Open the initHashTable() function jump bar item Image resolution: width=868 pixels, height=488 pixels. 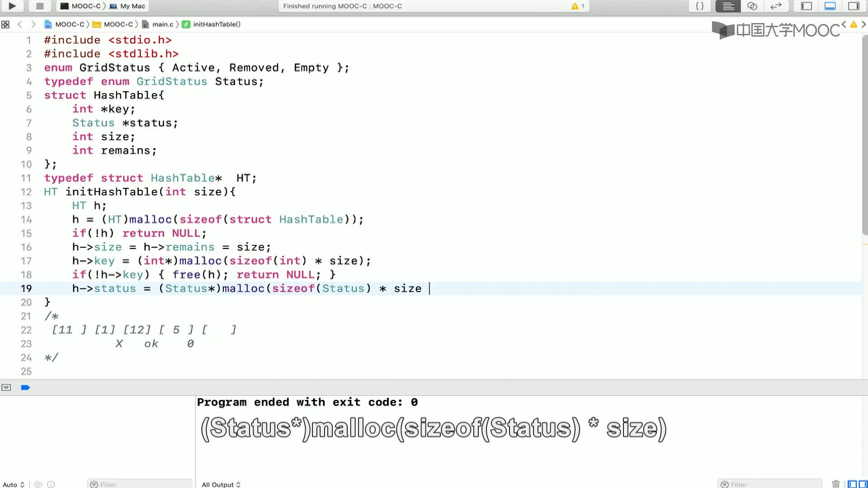tap(211, 24)
